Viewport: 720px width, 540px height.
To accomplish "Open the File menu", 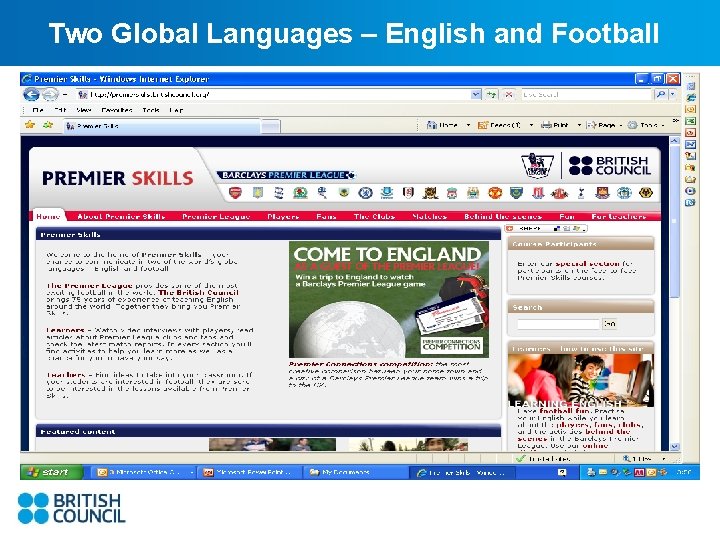I will [38, 110].
